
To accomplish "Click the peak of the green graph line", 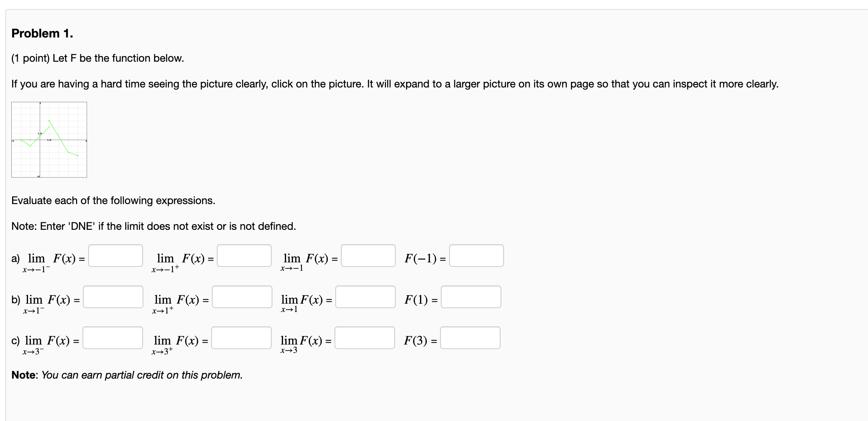I will pos(49,121).
